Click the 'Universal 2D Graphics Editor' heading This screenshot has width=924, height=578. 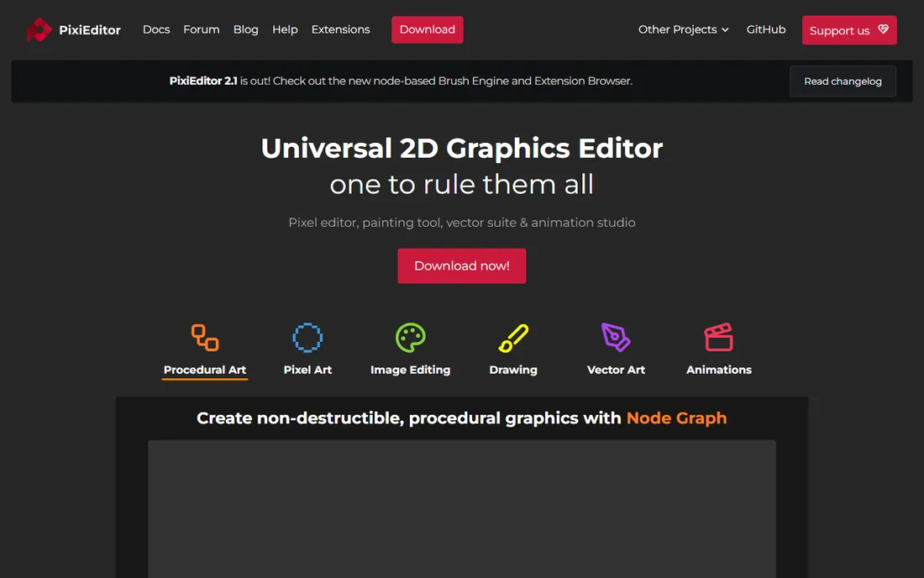pos(462,148)
